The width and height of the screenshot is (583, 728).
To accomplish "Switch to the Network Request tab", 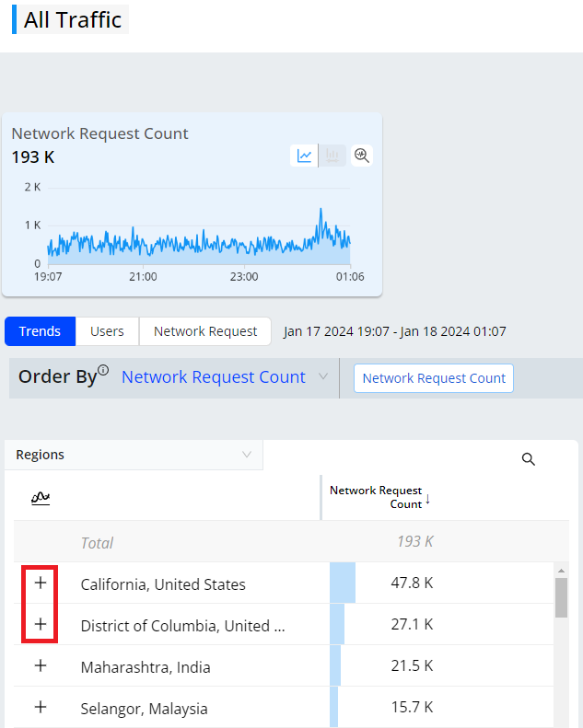I will click(x=205, y=331).
